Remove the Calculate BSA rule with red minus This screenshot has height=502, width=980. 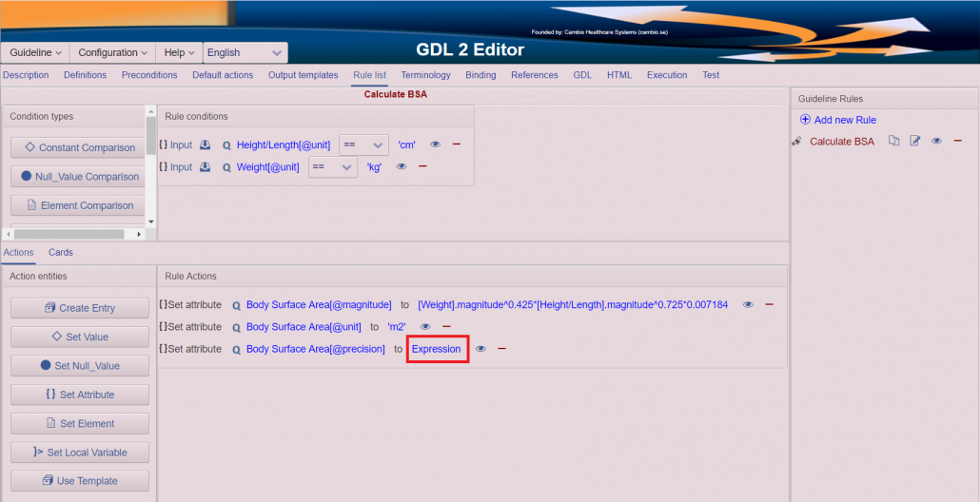[x=957, y=141]
